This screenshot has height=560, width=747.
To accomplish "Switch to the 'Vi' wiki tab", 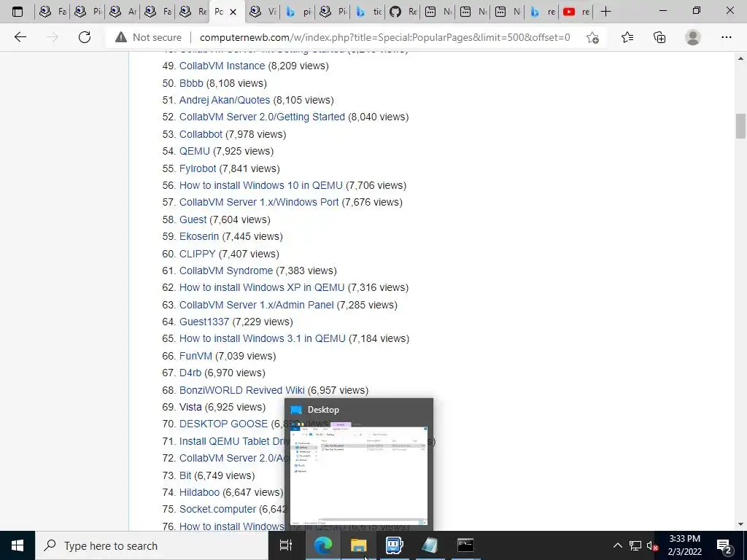I will coord(263,12).
